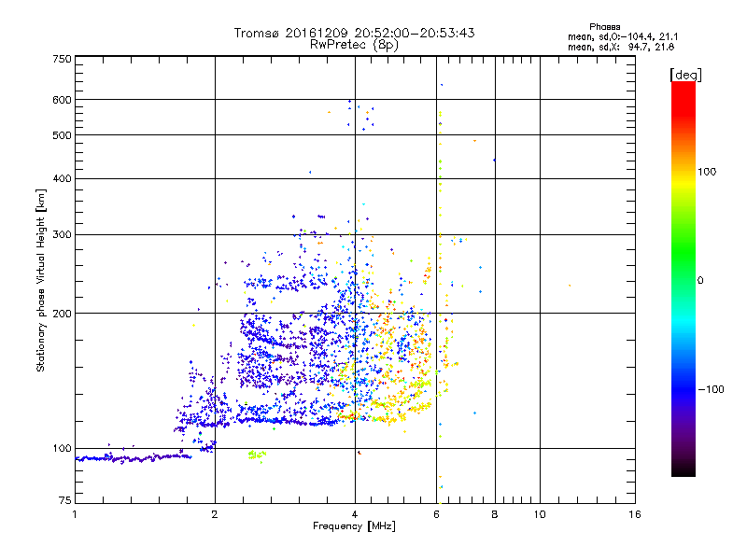
Task: Click the x-axis tick label '4'
Action: point(355,514)
